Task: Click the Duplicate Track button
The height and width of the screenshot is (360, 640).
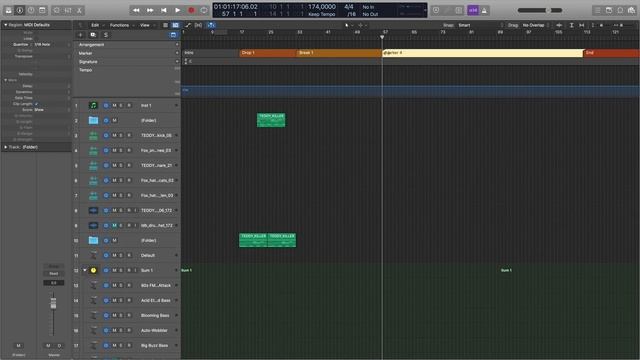Action: coord(93,35)
